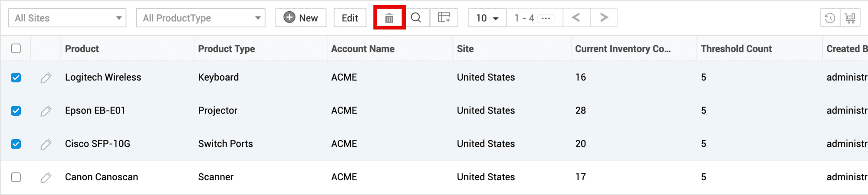Click the Epson EB-E01 product name
Viewport: 868px width, 195px height.
pyautogui.click(x=95, y=110)
